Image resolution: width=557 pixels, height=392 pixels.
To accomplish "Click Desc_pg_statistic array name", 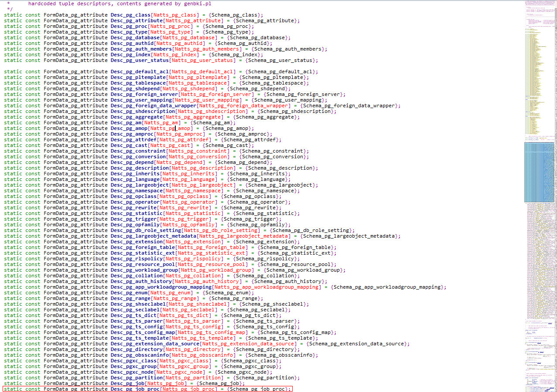I will tap(137, 213).
